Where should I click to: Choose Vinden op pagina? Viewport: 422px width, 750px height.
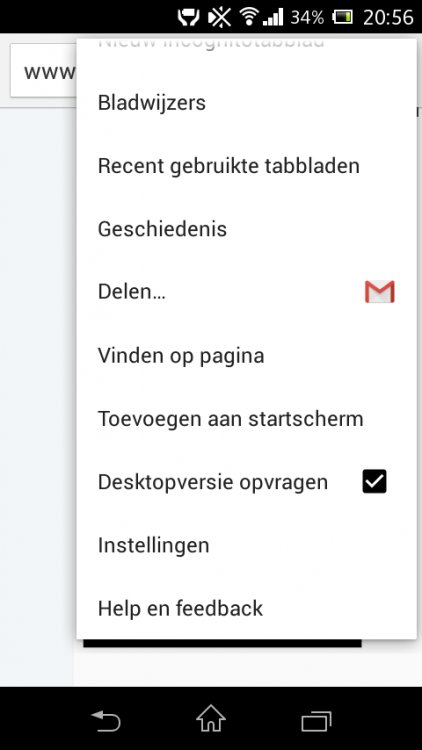(246, 355)
